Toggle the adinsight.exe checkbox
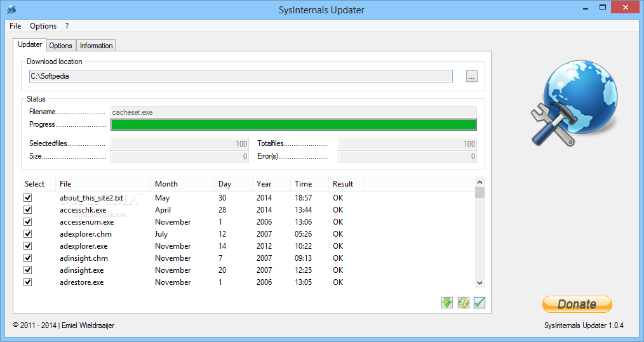Viewport: 644px width, 342px height. [27, 270]
